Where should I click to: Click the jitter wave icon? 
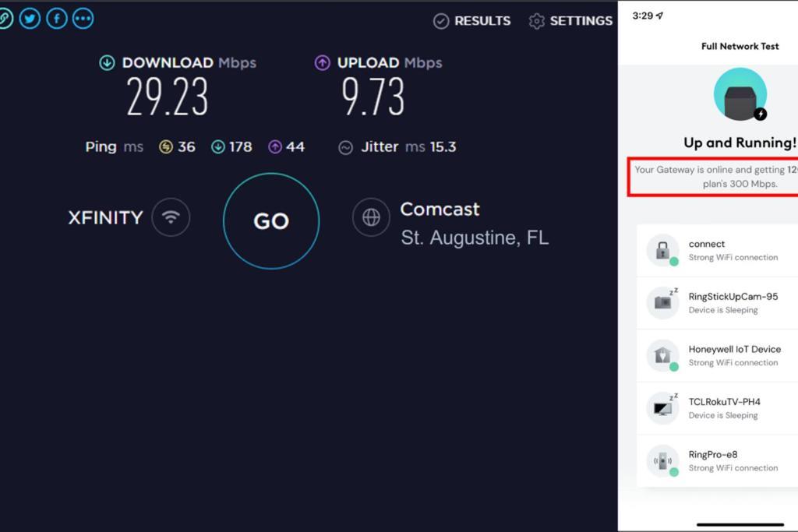[345, 147]
